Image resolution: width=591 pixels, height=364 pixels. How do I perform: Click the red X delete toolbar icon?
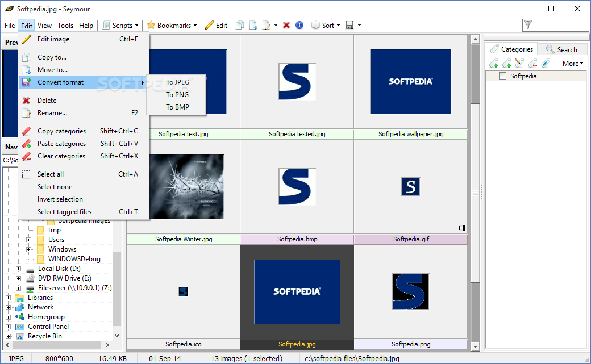(x=286, y=25)
